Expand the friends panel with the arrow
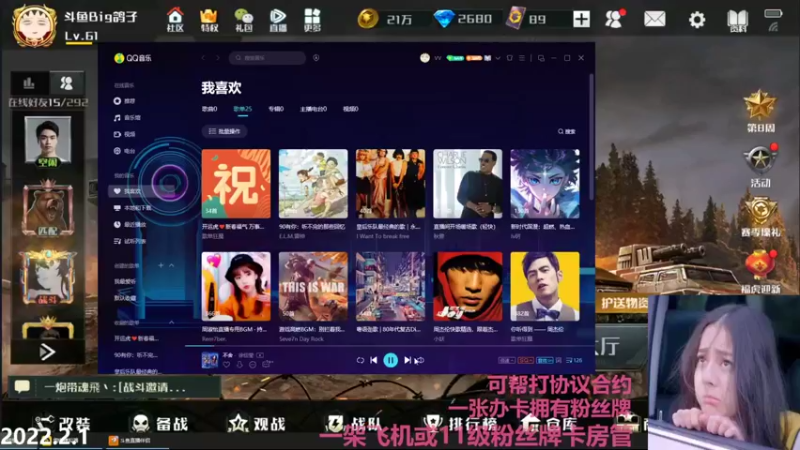 point(47,352)
